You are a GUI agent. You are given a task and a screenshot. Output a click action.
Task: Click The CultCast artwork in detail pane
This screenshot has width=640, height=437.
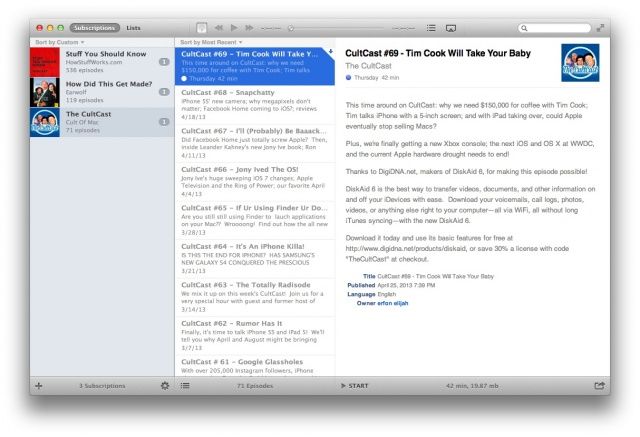click(580, 63)
